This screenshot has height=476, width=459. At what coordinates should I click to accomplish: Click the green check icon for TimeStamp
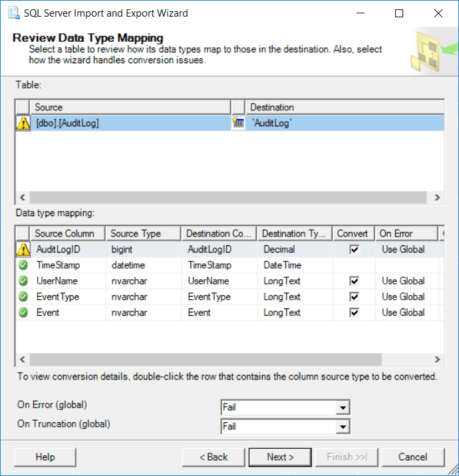pos(23,265)
